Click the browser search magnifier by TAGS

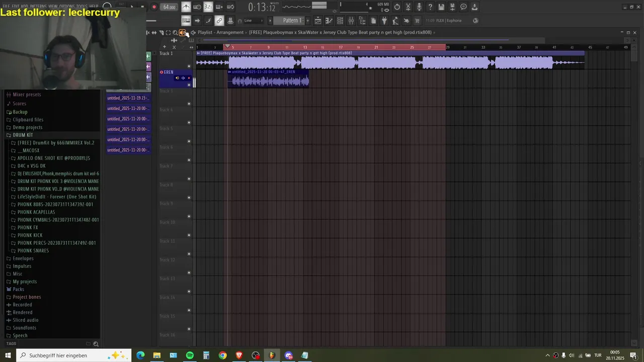pyautogui.click(x=96, y=344)
